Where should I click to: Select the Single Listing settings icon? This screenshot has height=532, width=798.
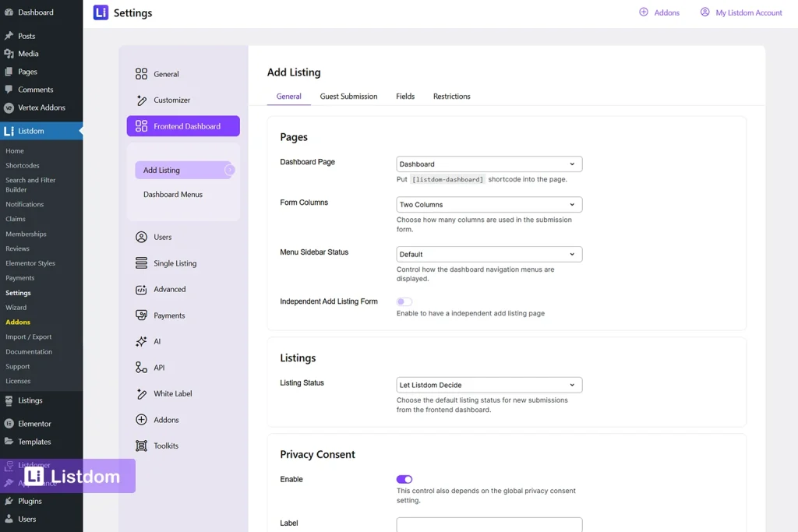pos(143,263)
